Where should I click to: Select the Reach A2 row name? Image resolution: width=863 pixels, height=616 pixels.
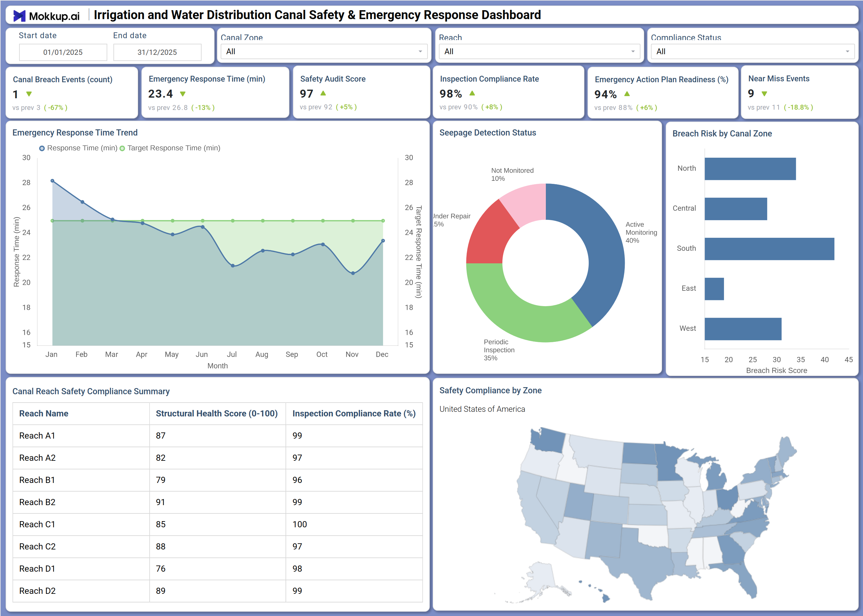(38, 458)
